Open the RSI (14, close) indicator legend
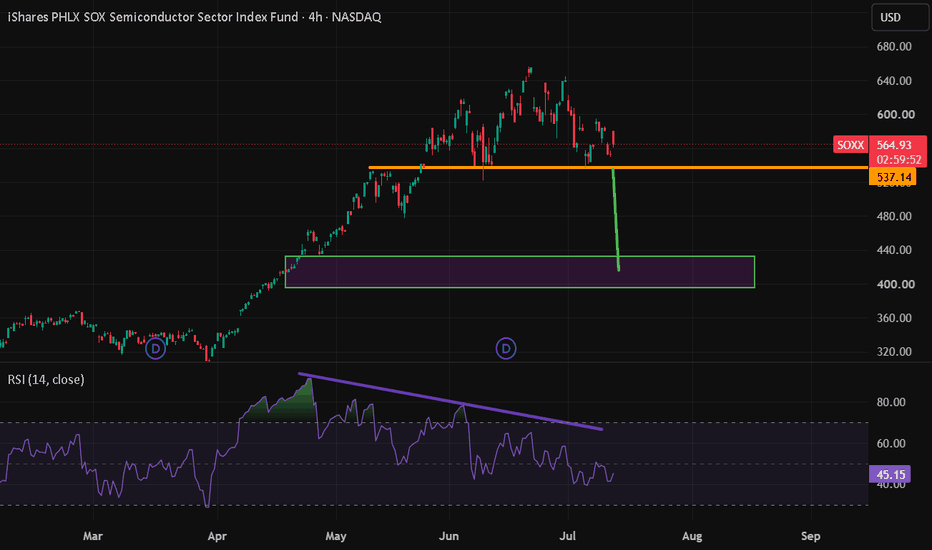932x550 pixels. [x=46, y=379]
